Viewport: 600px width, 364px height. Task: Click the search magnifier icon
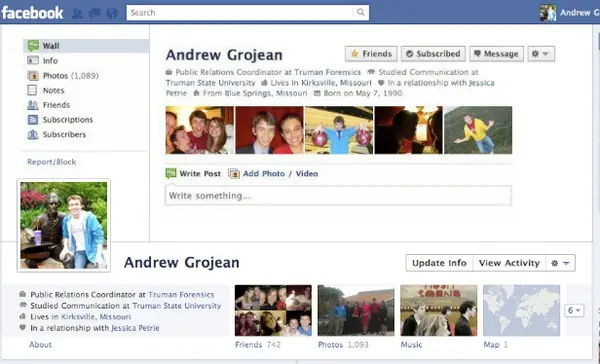point(360,12)
